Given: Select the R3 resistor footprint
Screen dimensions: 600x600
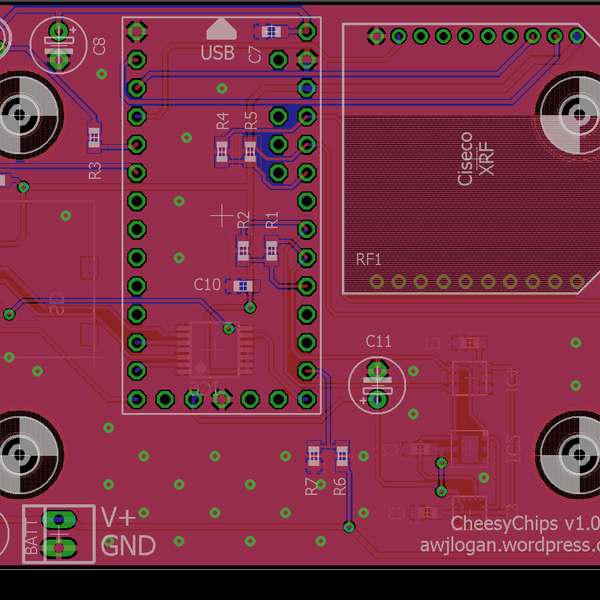Looking at the screenshot, I should (x=94, y=137).
